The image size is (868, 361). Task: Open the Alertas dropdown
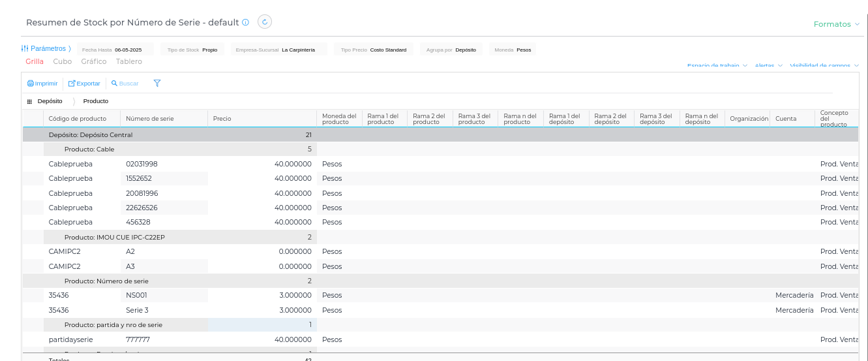coord(768,66)
